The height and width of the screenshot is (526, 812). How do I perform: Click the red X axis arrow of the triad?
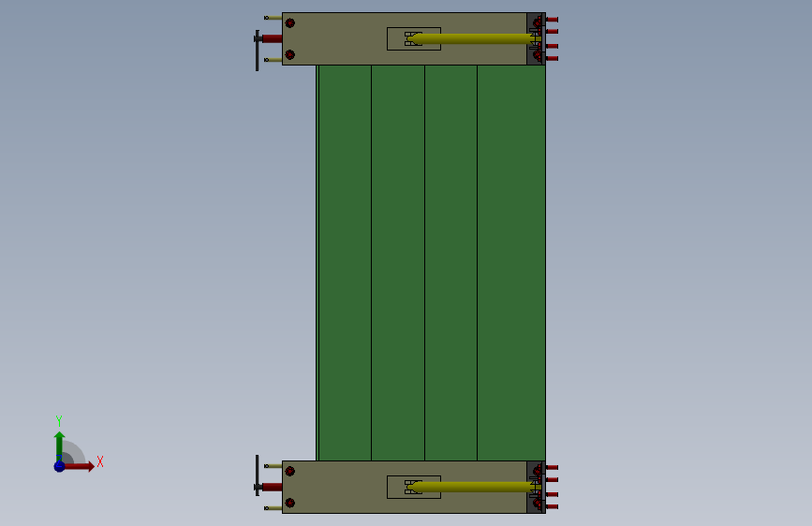pos(79,466)
